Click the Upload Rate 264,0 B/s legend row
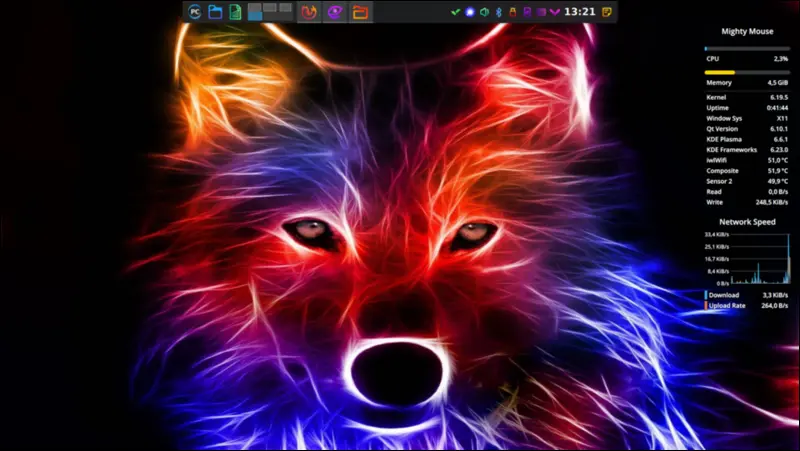 [747, 306]
